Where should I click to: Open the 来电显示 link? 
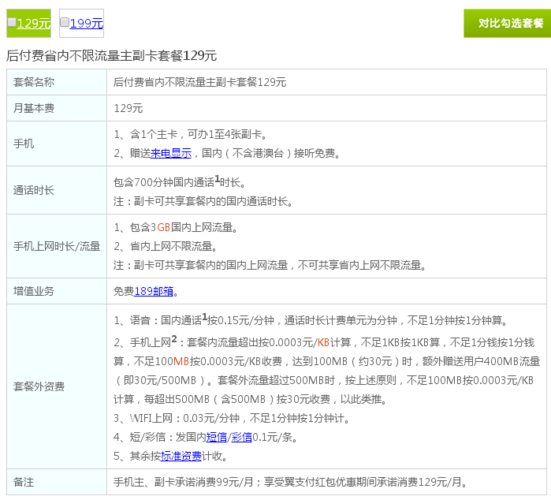point(171,153)
